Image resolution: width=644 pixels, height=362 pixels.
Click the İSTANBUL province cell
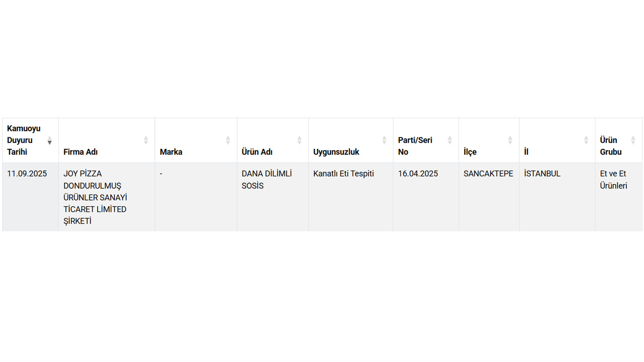pyautogui.click(x=542, y=174)
